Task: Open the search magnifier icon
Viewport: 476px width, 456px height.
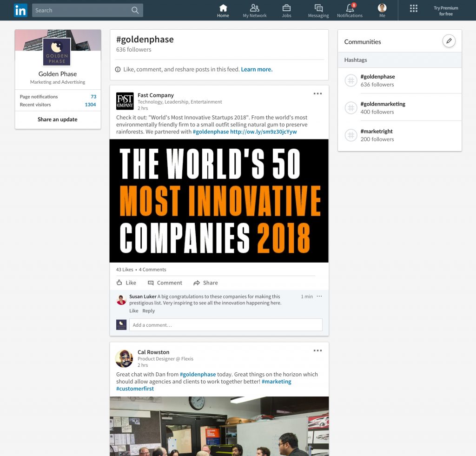Action: point(135,10)
